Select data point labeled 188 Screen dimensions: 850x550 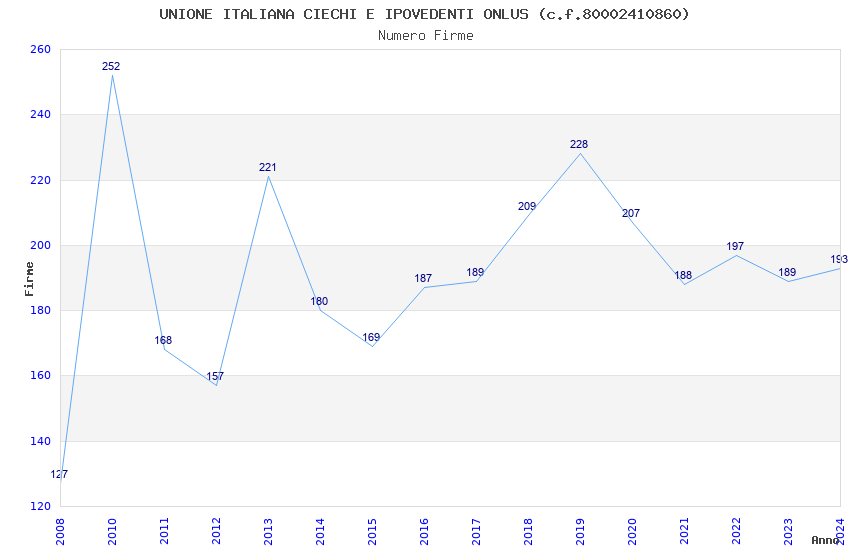(x=683, y=276)
